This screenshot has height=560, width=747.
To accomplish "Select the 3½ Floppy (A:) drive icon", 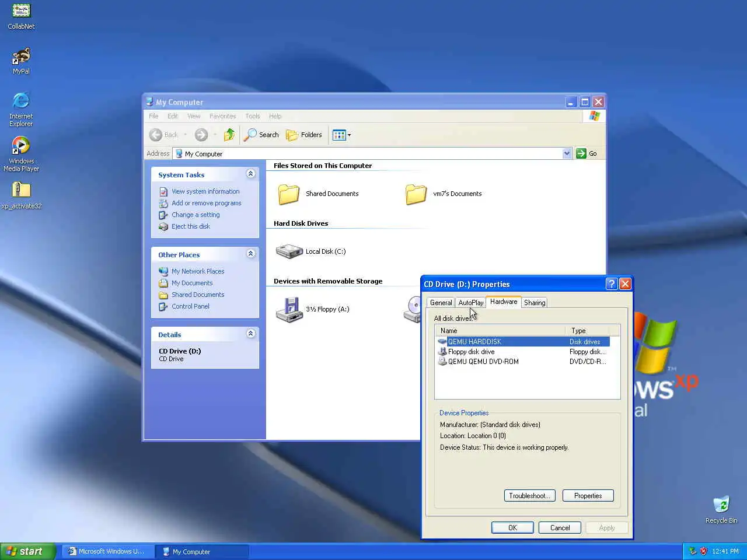I will pyautogui.click(x=289, y=309).
